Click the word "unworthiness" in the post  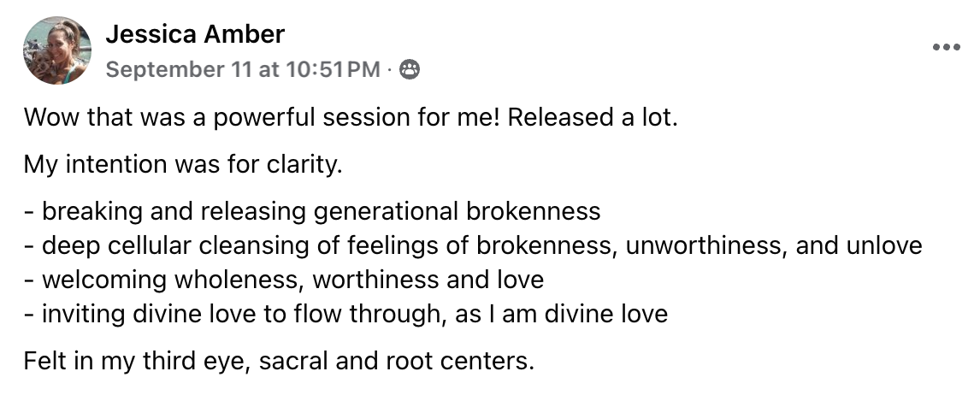700,245
